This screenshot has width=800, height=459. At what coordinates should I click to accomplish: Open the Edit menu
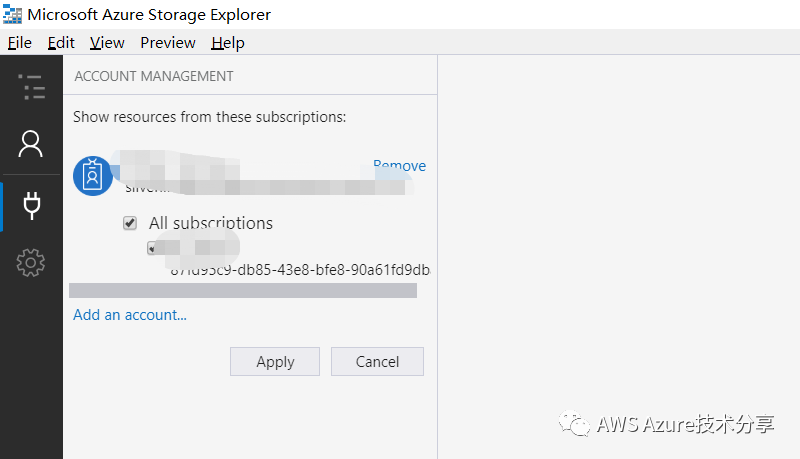[x=61, y=43]
